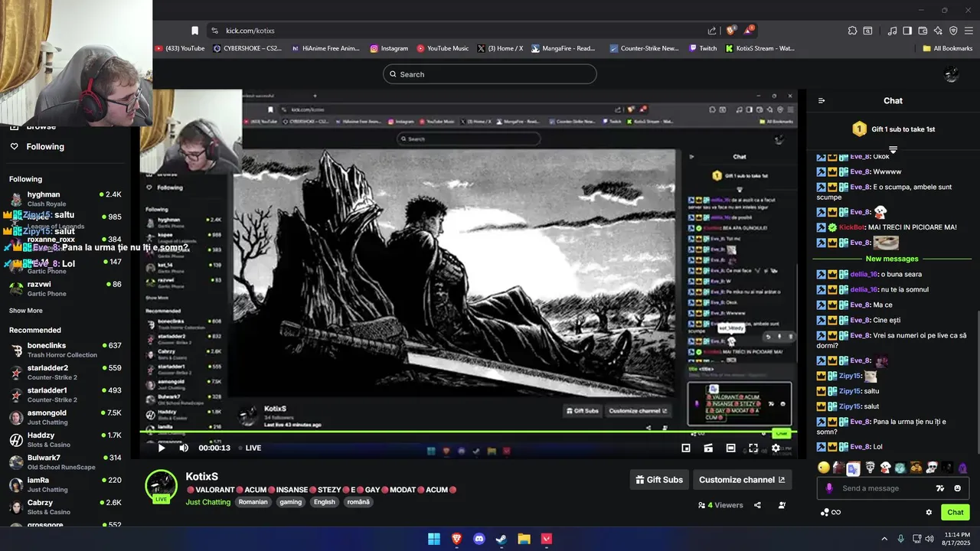
Task: Share page icon in address bar
Action: tap(712, 31)
